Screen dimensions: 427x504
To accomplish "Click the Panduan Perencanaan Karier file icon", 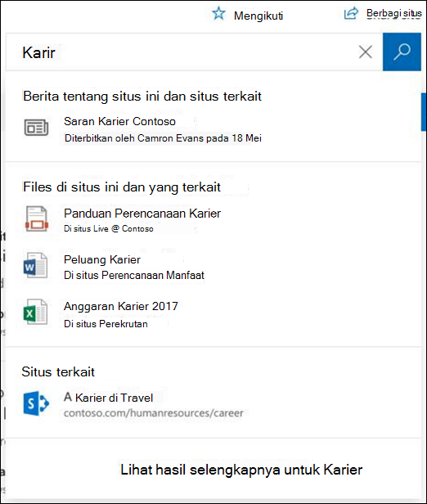I will tap(37, 219).
